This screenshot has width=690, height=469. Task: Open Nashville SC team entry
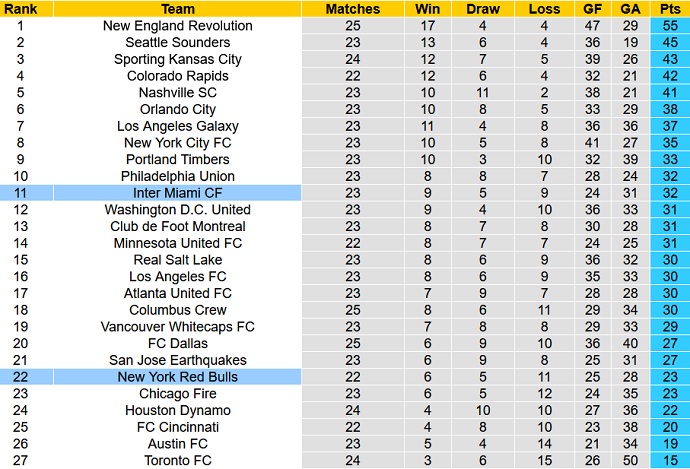pos(178,92)
